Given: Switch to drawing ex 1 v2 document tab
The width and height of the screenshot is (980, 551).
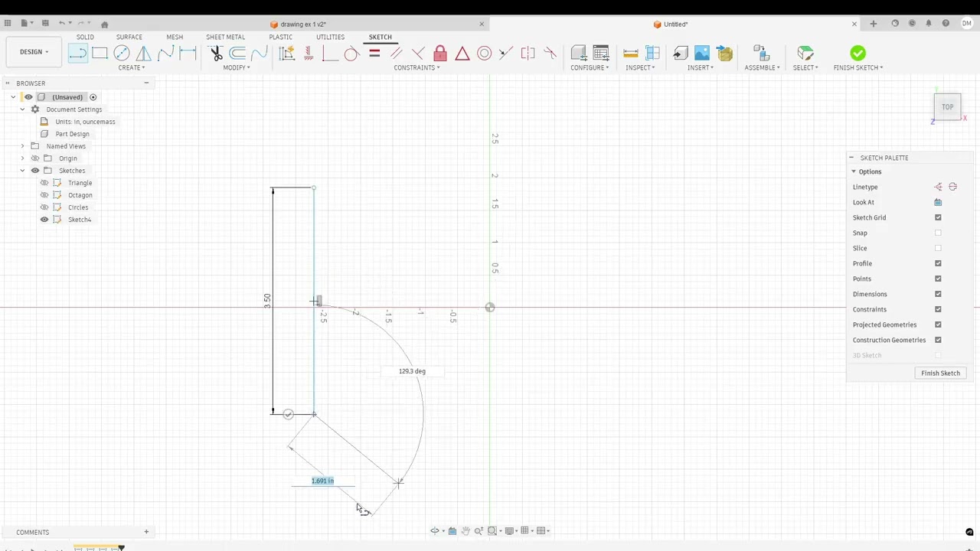Looking at the screenshot, I should [303, 24].
